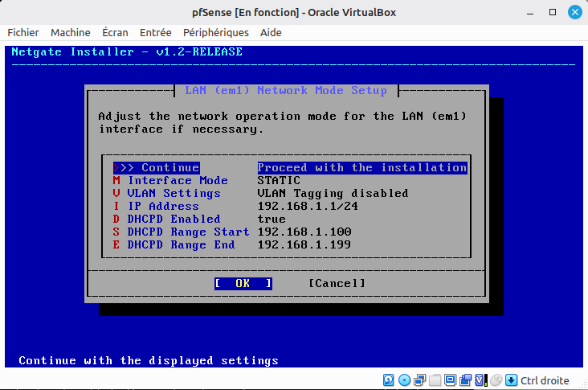Click the Cancel button in the installer
Image resolution: width=588 pixels, height=390 pixels.
point(337,283)
